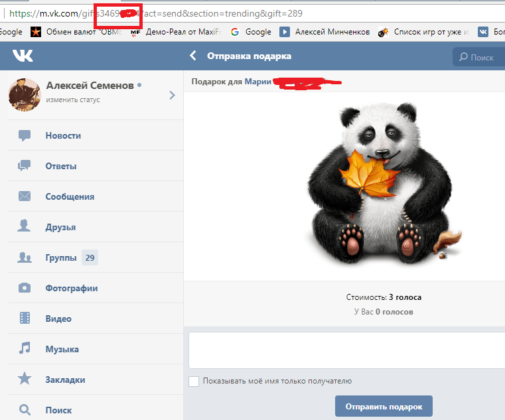Open Друзья person icon
Screen dimensions: 505x420
24,226
